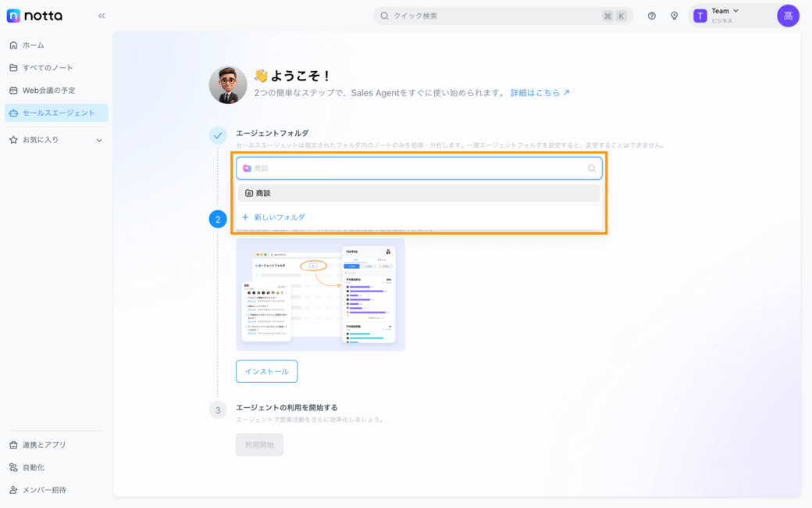
Task: Click the K shortcut key badge
Action: tap(621, 16)
